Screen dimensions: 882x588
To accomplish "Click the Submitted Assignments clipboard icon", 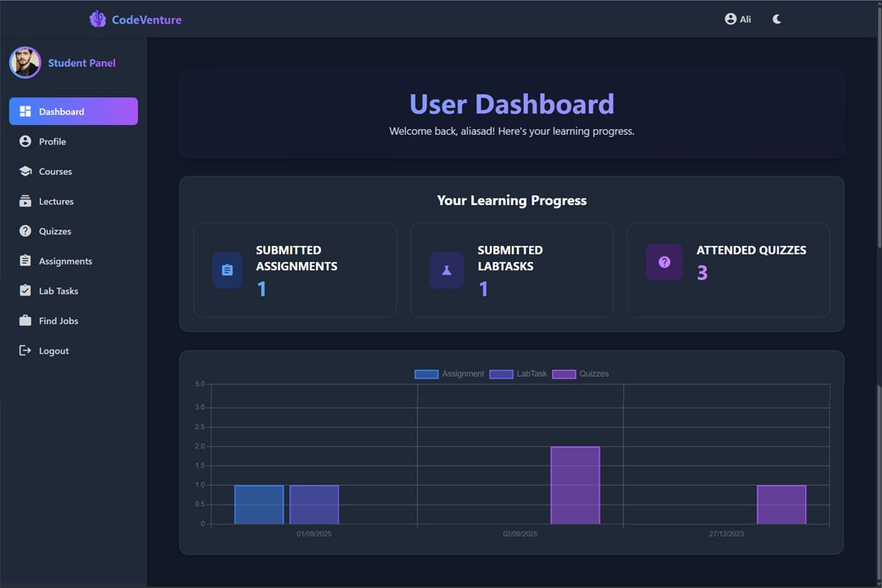I will point(227,270).
